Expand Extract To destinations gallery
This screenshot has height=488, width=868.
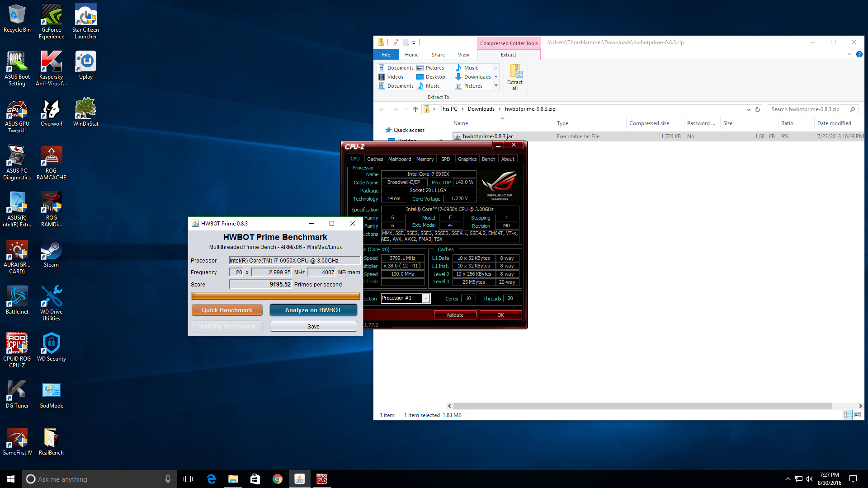click(x=496, y=86)
